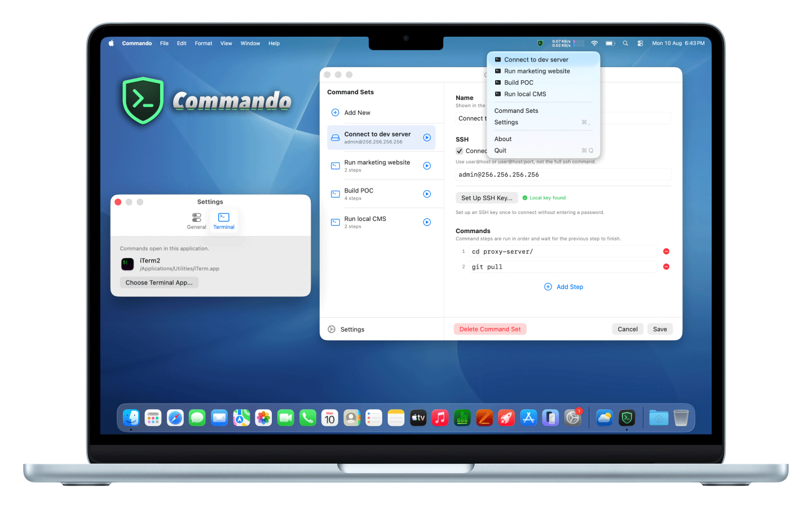Toggle the SSH Connect checkbox
The height and width of the screenshot is (508, 812).
point(460,151)
